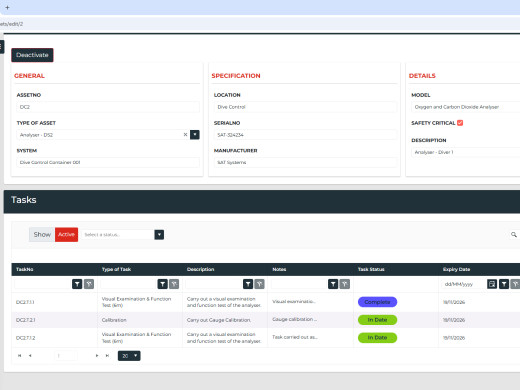Open a new browser tab with plus icon
Image resolution: width=520 pixels, height=390 pixels.
click(7, 7)
